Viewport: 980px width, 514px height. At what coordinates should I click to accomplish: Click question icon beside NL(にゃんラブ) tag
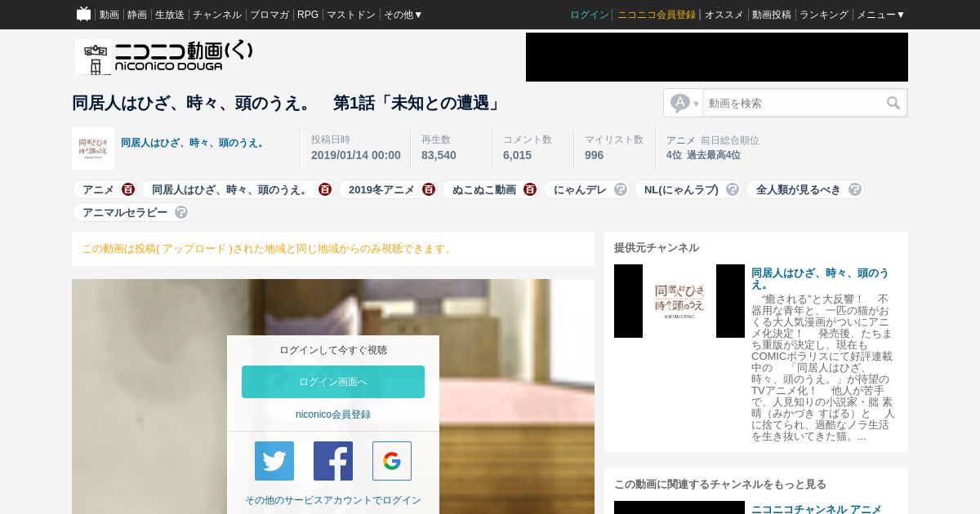[x=733, y=189]
